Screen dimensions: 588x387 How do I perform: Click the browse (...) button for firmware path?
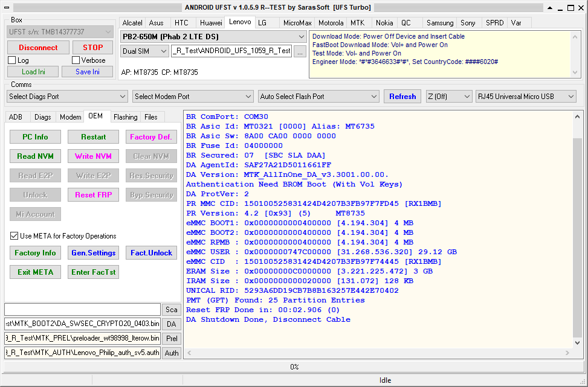pyautogui.click(x=300, y=51)
